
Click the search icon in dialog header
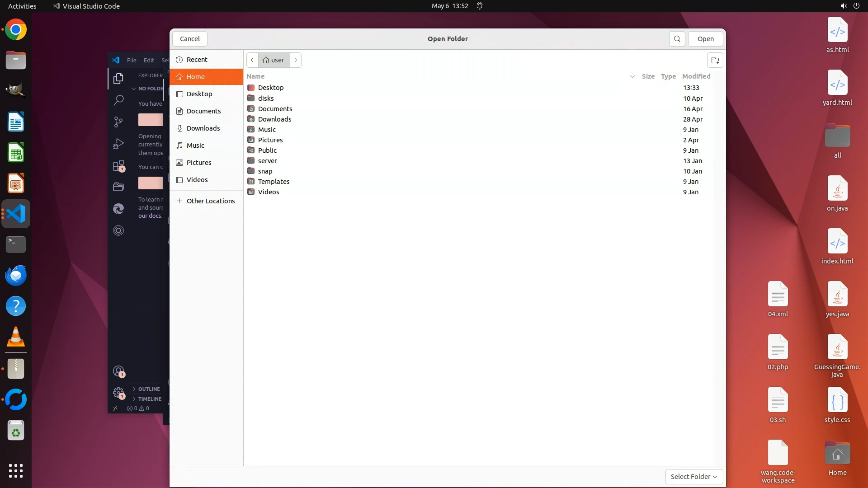(677, 39)
